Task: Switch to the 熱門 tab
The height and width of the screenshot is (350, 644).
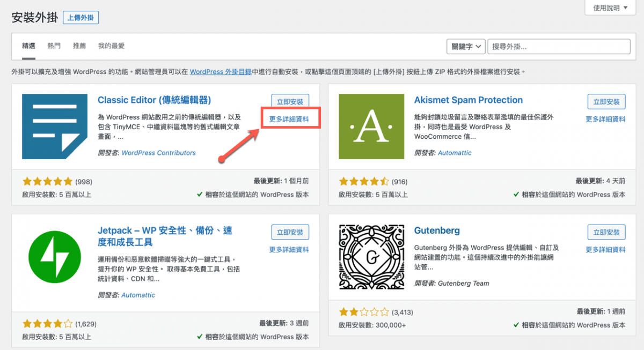Action: coord(54,46)
